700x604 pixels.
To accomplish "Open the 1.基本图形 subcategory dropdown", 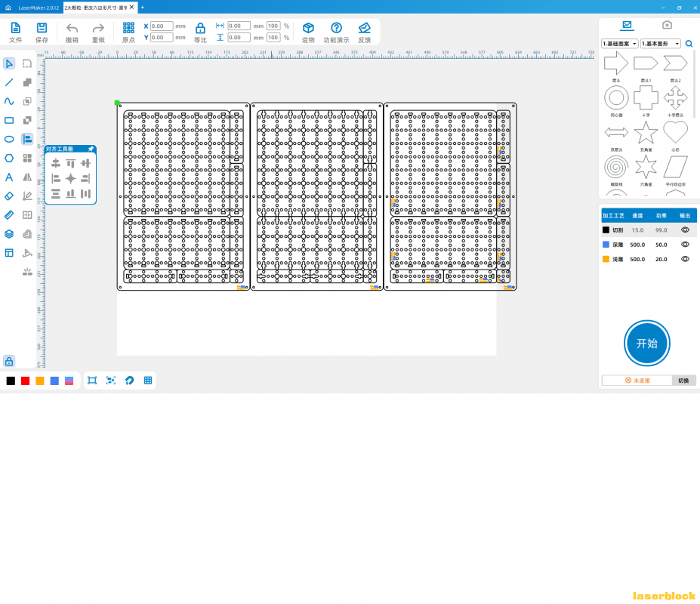I will [661, 44].
